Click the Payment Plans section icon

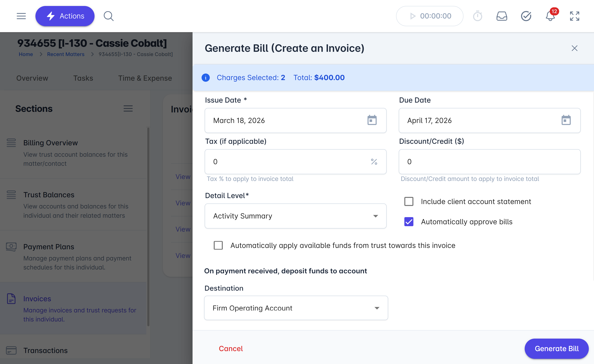point(11,247)
